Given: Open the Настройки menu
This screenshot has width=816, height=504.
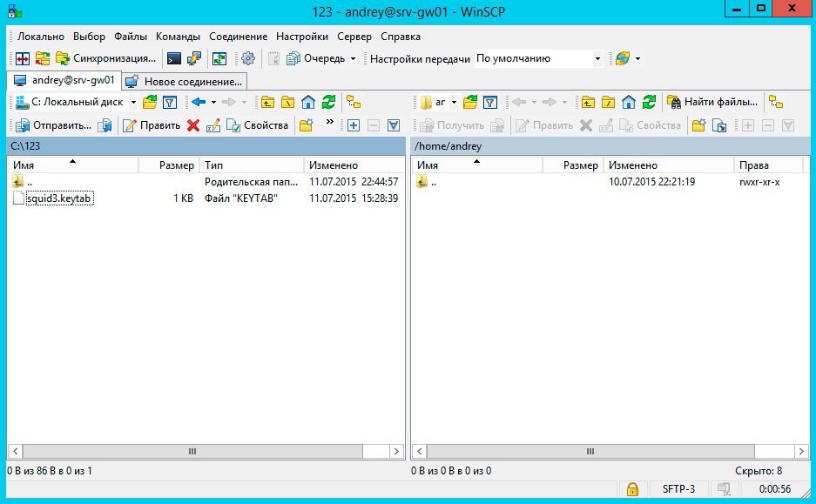Looking at the screenshot, I should point(302,37).
